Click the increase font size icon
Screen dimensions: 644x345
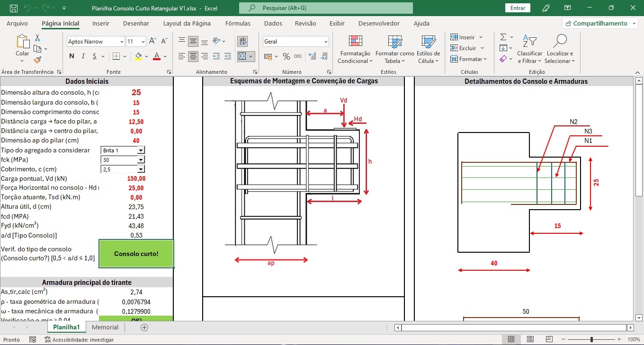[152, 42]
